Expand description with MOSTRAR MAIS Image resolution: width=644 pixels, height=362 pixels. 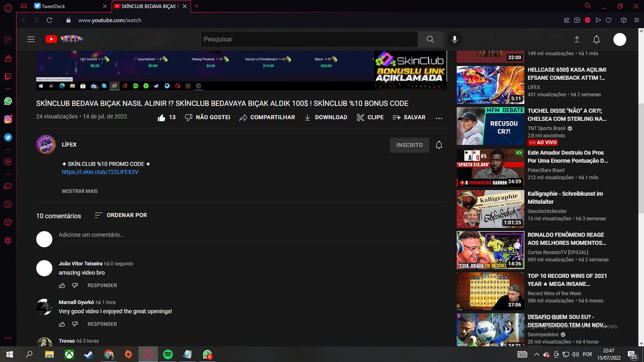[x=79, y=191]
